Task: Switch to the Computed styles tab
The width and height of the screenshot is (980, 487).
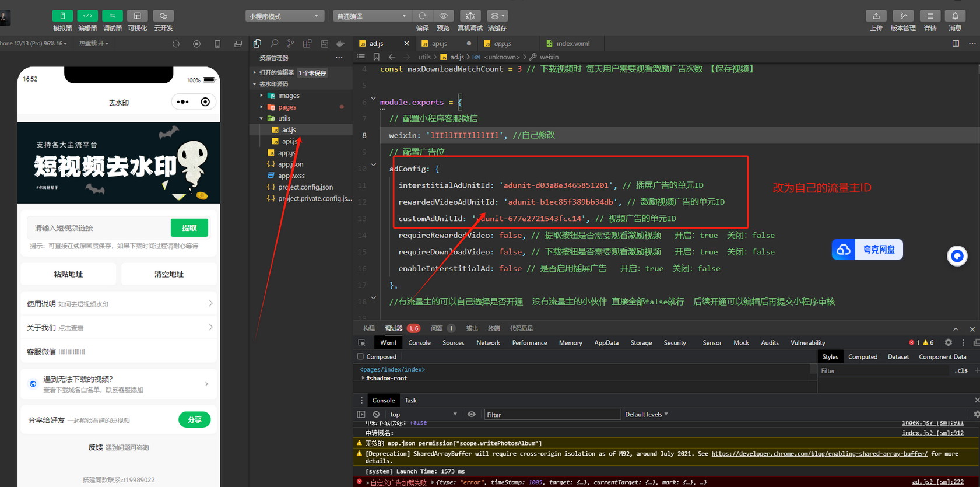Action: click(862, 357)
